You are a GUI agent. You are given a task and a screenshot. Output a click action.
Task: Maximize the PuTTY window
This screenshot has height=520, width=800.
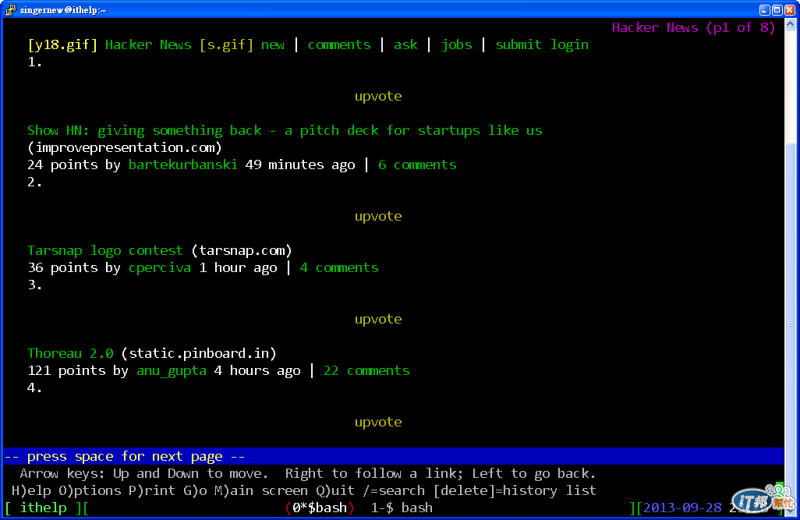point(777,10)
